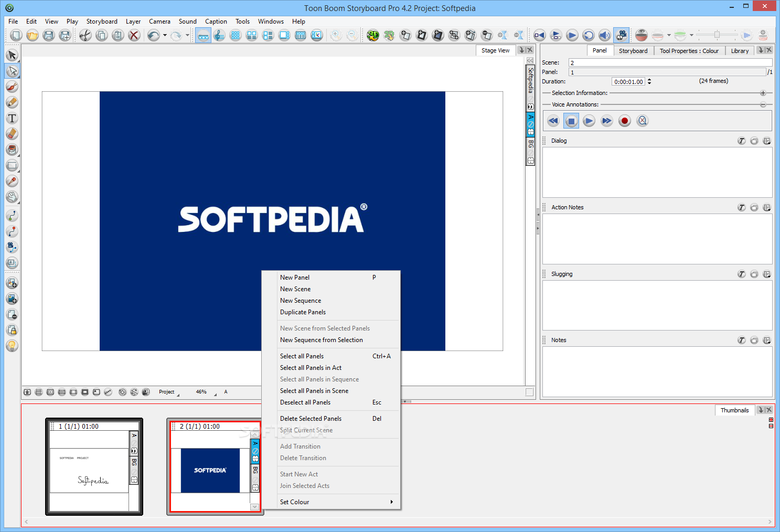
Task: Switch to the Storyboard tab
Action: [633, 51]
